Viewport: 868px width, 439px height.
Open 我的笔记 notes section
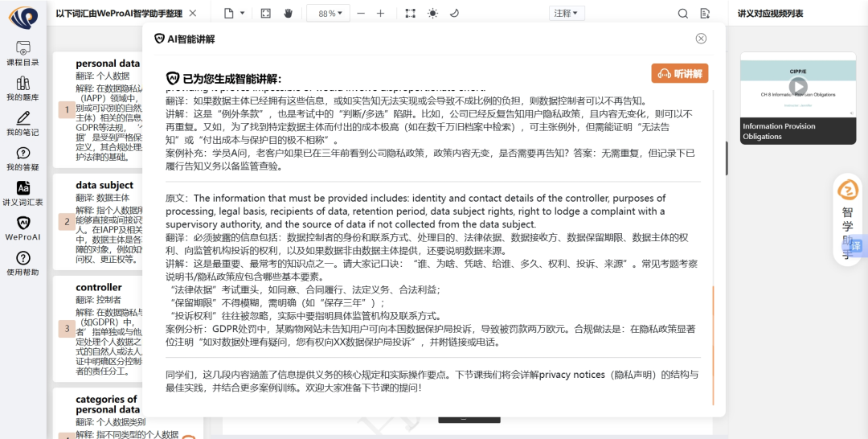click(23, 124)
